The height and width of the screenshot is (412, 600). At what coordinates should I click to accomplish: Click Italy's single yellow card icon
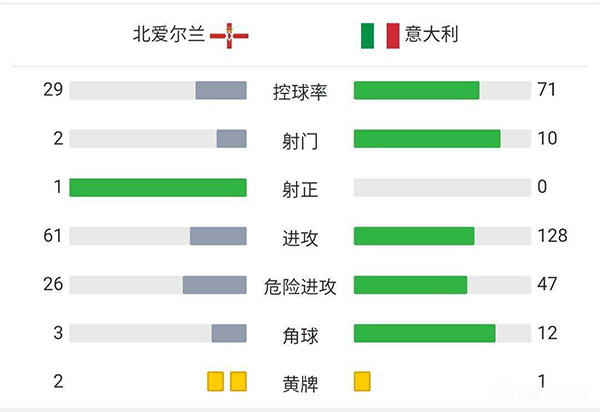tap(362, 381)
